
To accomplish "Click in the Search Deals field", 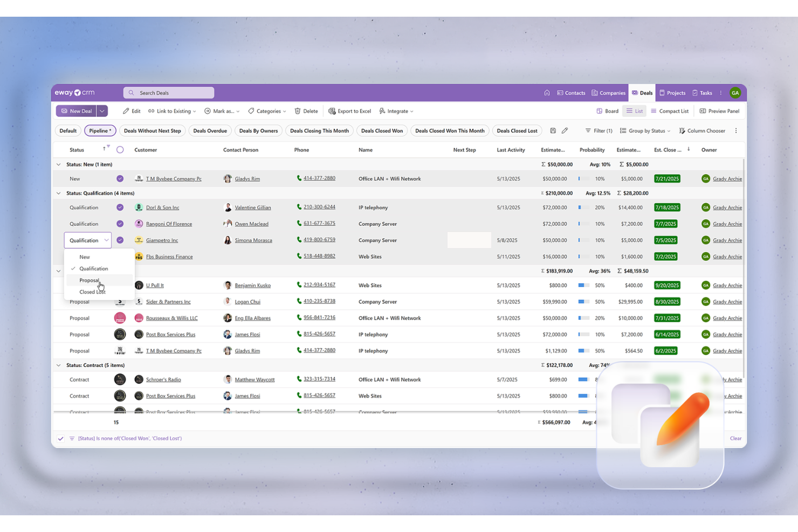I will coord(169,93).
